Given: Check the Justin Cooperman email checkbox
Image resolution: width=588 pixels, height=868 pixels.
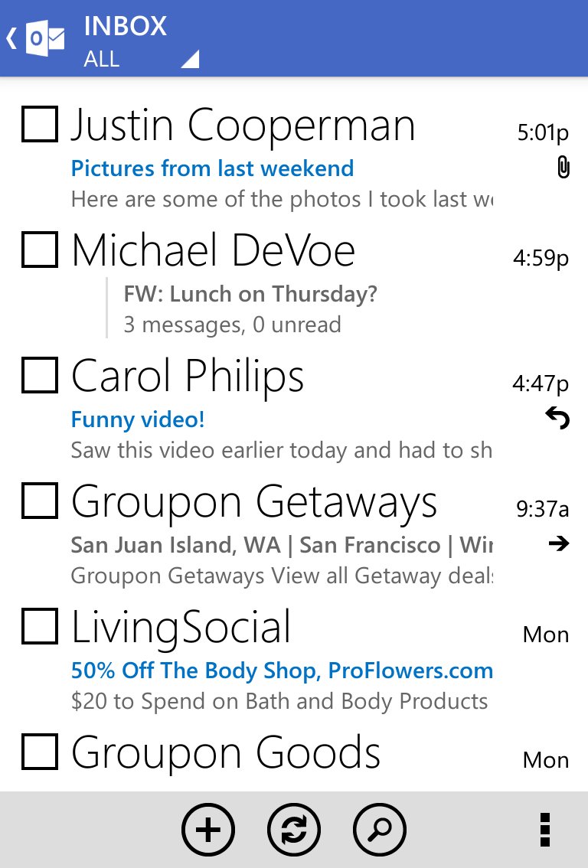Looking at the screenshot, I should [x=40, y=124].
